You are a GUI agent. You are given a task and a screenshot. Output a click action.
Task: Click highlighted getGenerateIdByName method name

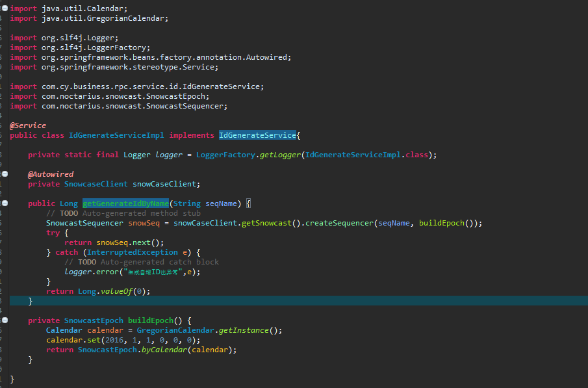pyautogui.click(x=125, y=203)
